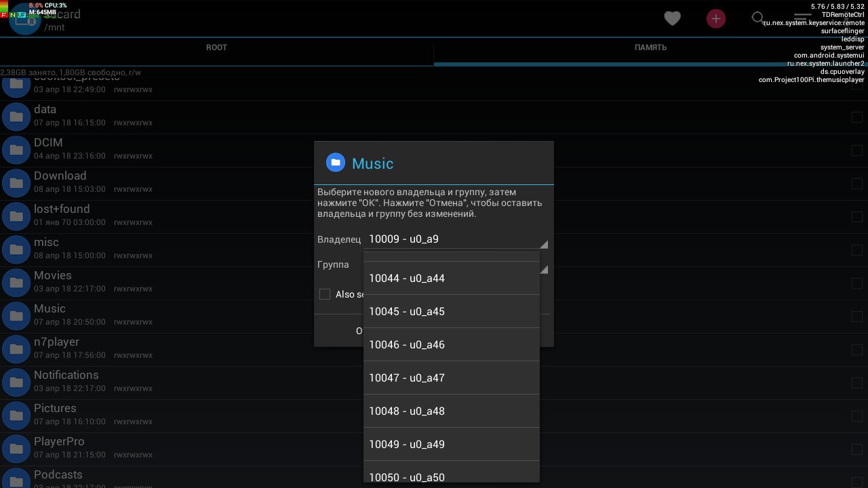Open the search magnifier icon
868x488 pixels.
pyautogui.click(x=759, y=18)
